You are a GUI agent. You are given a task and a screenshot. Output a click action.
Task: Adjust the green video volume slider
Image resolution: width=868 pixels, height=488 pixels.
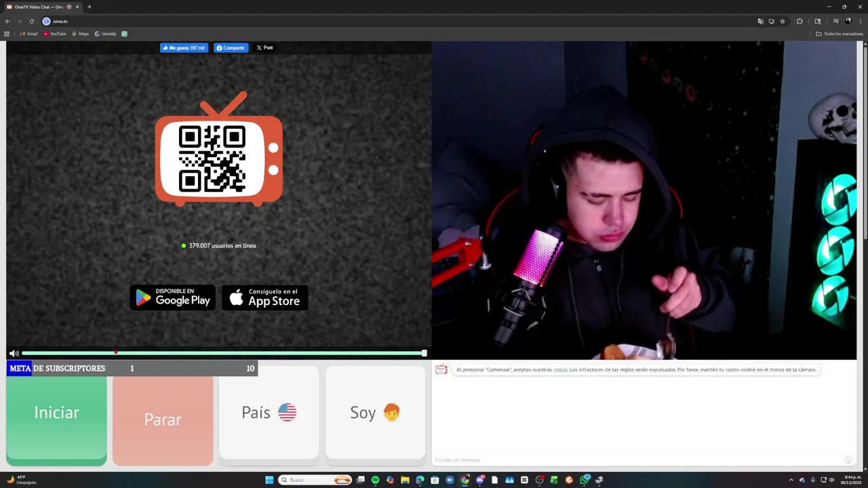click(223, 353)
